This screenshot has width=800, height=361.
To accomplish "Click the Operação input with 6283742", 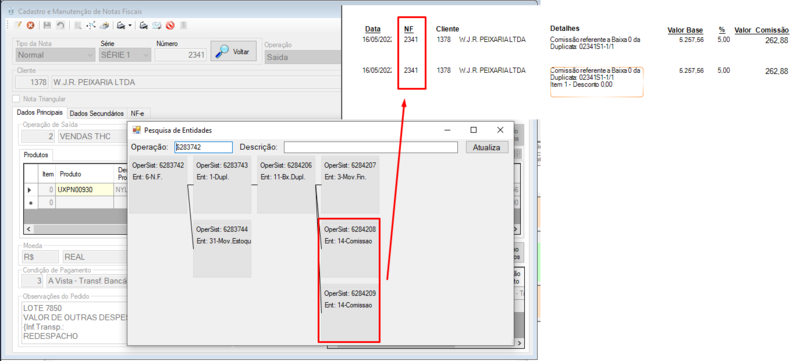I will 204,147.
